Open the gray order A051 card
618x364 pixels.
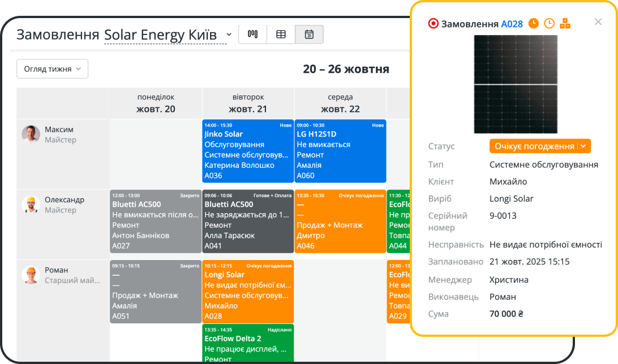[x=156, y=292]
